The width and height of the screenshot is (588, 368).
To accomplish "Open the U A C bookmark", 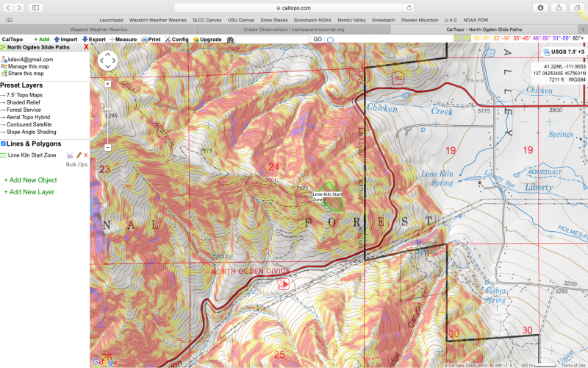I will point(451,21).
